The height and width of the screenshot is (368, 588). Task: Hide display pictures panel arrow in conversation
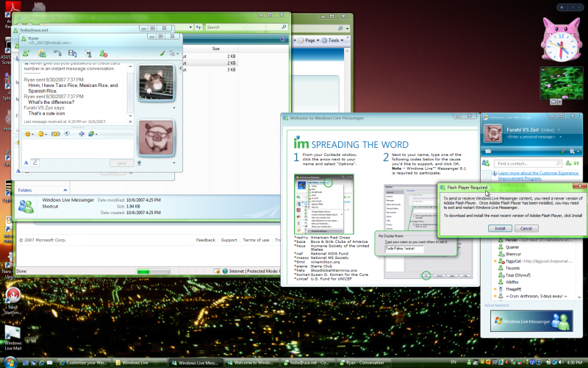180,68
